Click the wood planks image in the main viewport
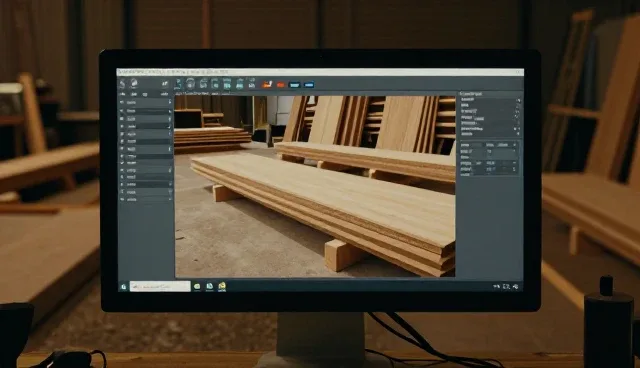Viewport: 640px width, 368px height. point(315,186)
